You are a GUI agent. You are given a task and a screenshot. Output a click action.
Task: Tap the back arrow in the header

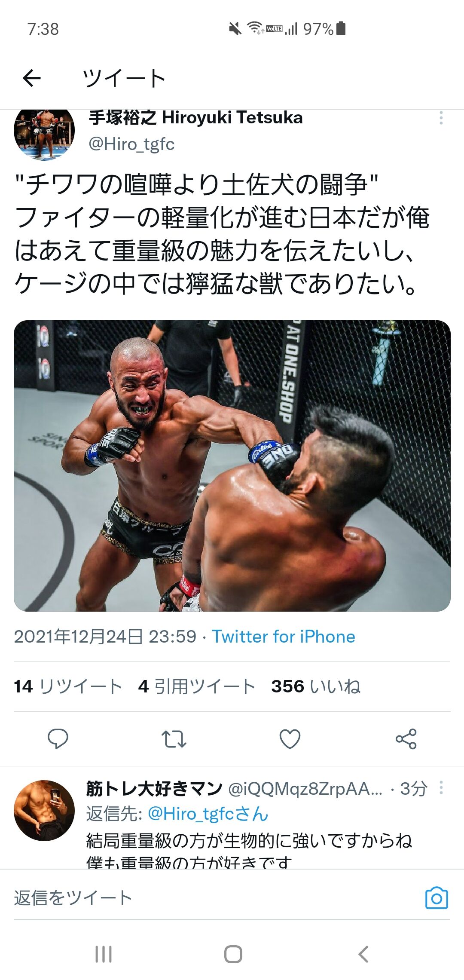pos(32,78)
